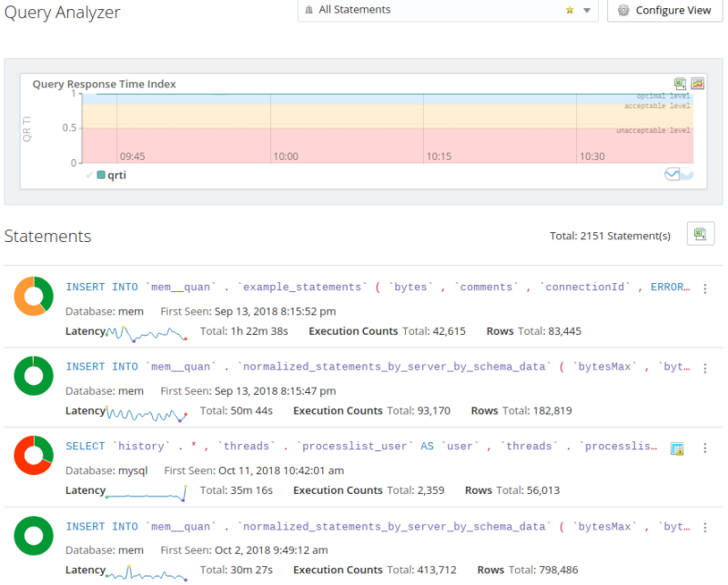The image size is (728, 585).
Task: Open the All Statements dropdown
Action: coord(585,10)
